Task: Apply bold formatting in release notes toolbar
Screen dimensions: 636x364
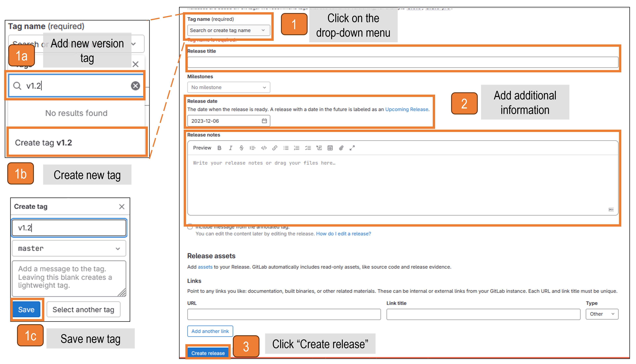Action: tap(219, 148)
